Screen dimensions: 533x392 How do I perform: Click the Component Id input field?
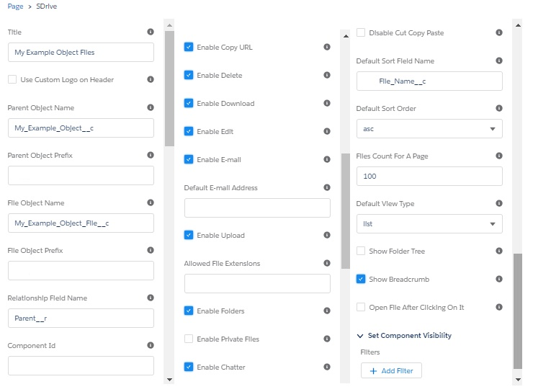point(81,366)
